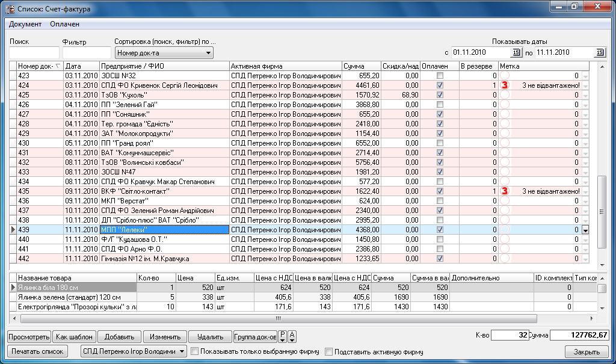Viewport: 616px width, 364px height.
Task: Open Метка dropdown arrow in row 430
Action: (x=585, y=143)
